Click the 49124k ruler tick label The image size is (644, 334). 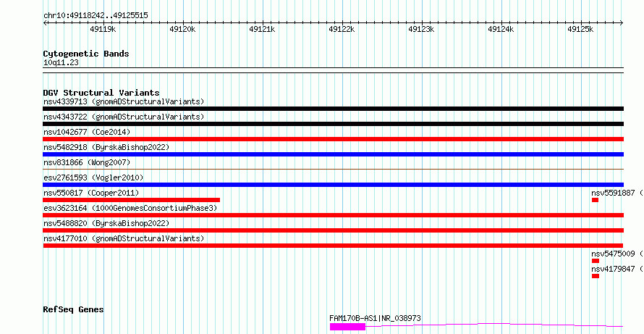click(501, 30)
